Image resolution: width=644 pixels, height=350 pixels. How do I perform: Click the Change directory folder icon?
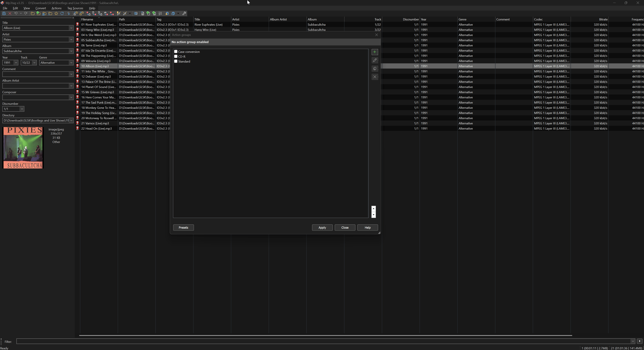point(33,13)
